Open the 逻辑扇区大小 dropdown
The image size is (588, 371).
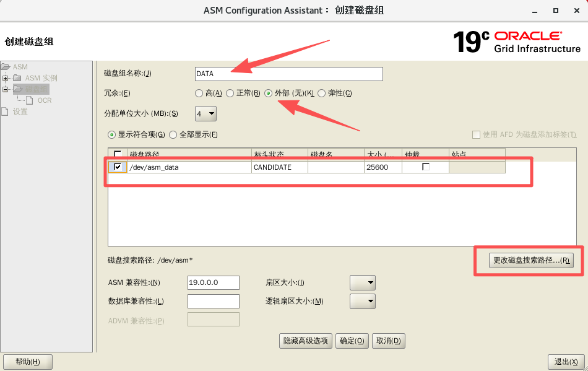coord(363,301)
